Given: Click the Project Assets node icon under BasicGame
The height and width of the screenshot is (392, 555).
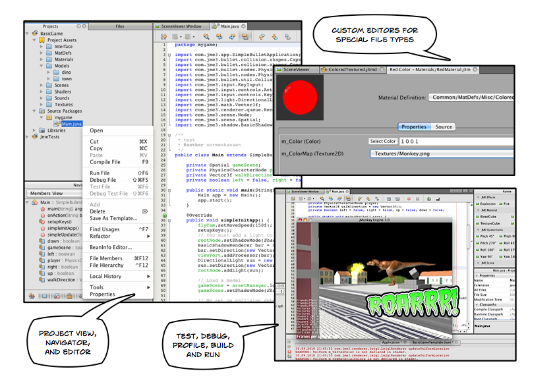Looking at the screenshot, I should 42,40.
